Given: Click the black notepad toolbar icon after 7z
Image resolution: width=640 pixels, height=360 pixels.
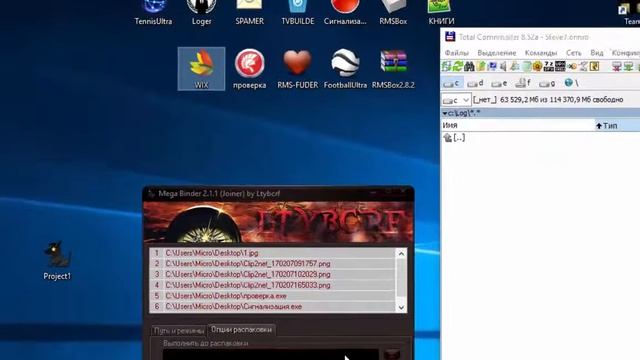Looking at the screenshot, I should tap(560, 66).
